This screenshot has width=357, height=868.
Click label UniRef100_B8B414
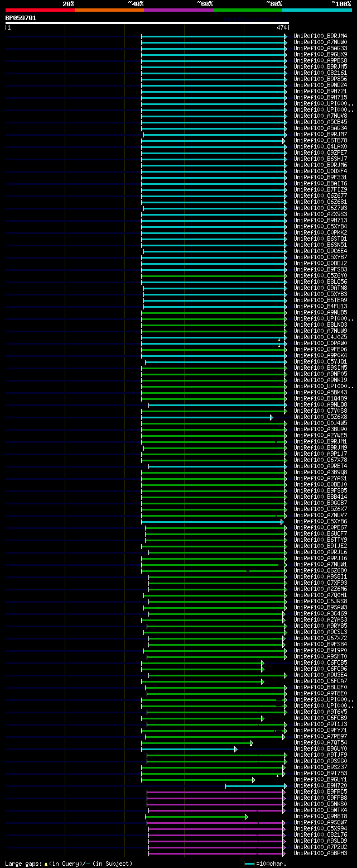(x=320, y=497)
